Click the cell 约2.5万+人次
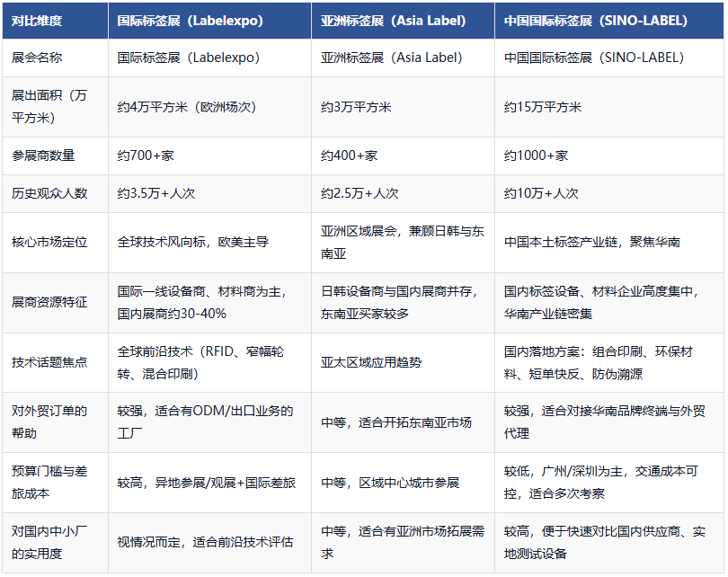 [x=403, y=193]
